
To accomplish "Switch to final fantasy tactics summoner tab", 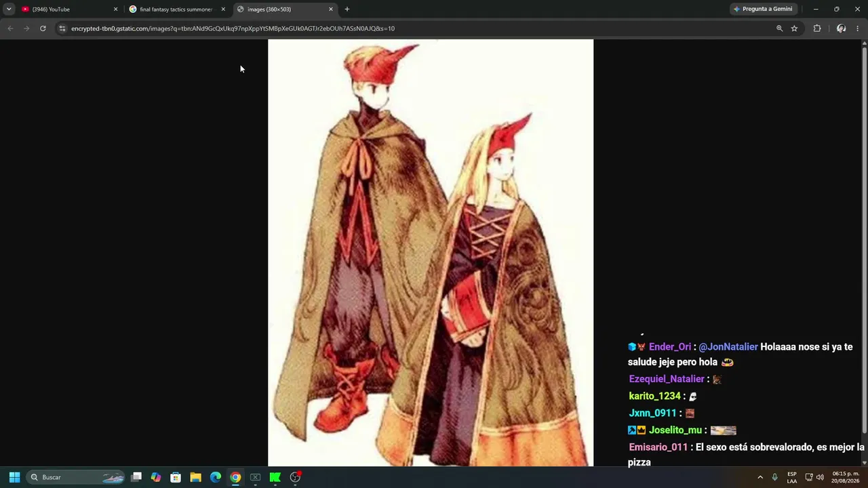I will [x=178, y=9].
